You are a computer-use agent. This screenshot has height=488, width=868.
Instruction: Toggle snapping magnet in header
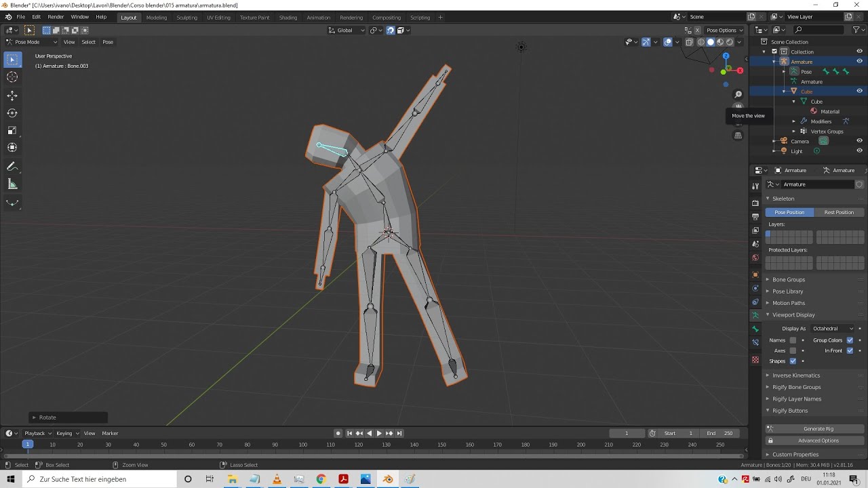pyautogui.click(x=391, y=30)
